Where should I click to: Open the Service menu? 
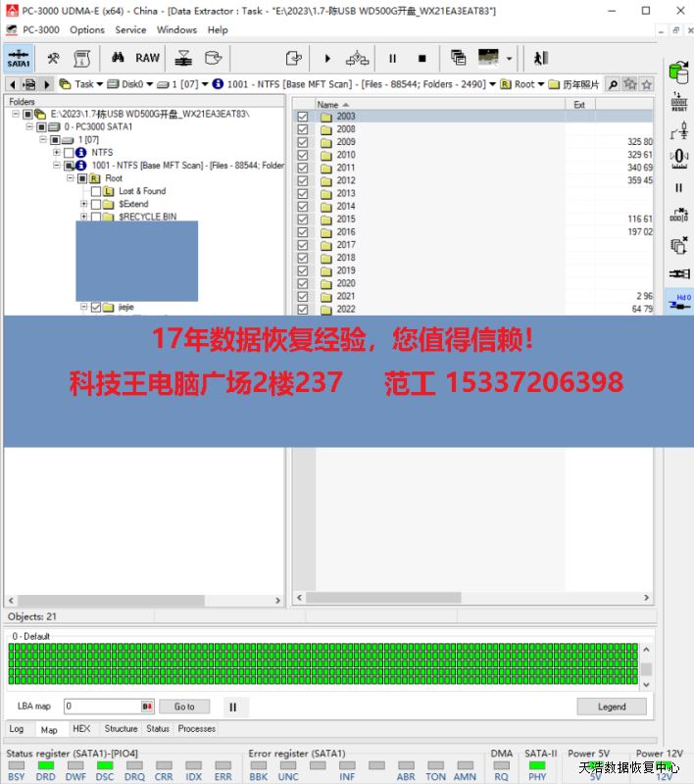click(x=130, y=30)
